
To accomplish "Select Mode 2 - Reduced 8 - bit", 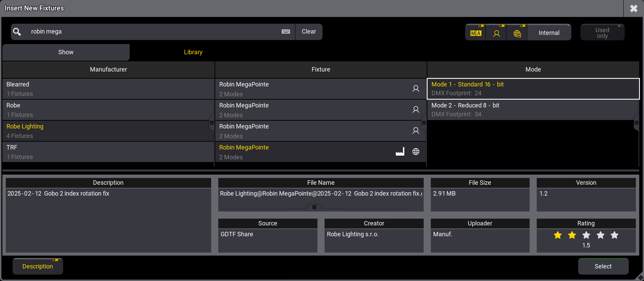I will 532,110.
